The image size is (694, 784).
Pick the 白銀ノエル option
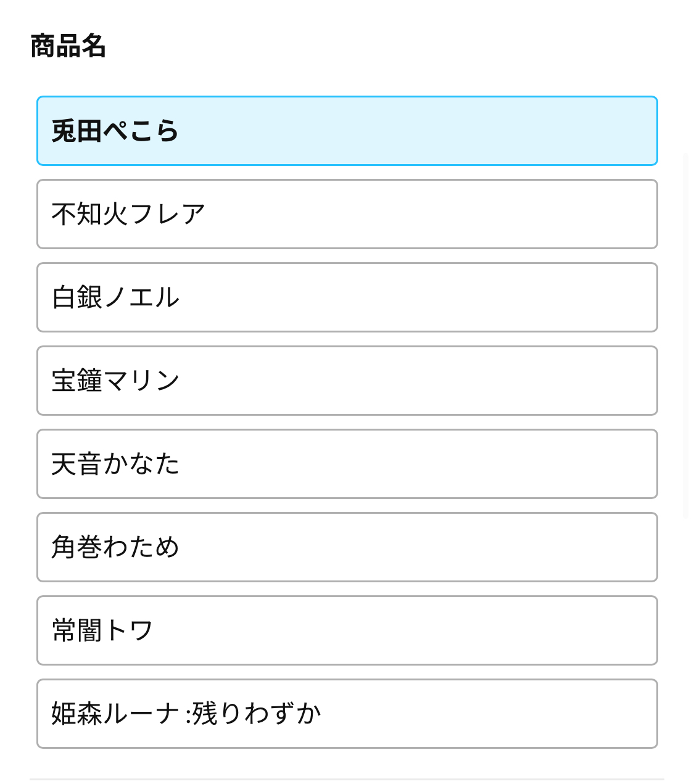coord(347,297)
